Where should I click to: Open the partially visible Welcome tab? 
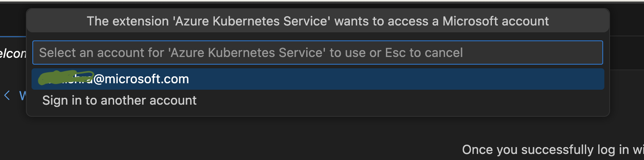(x=13, y=53)
